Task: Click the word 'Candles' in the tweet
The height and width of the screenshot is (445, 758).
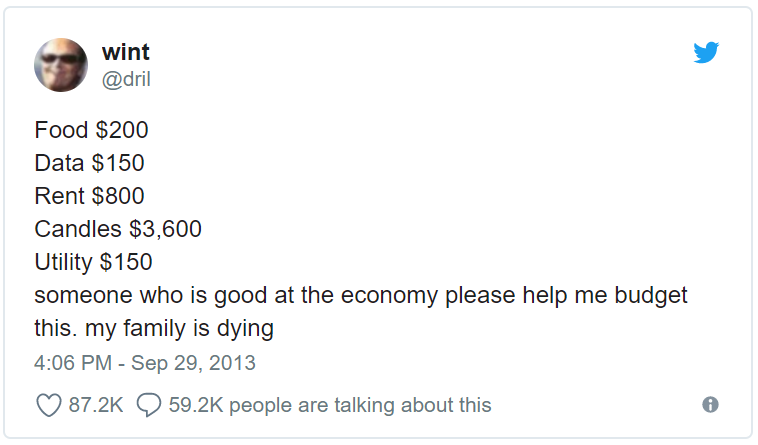Action: [78, 229]
